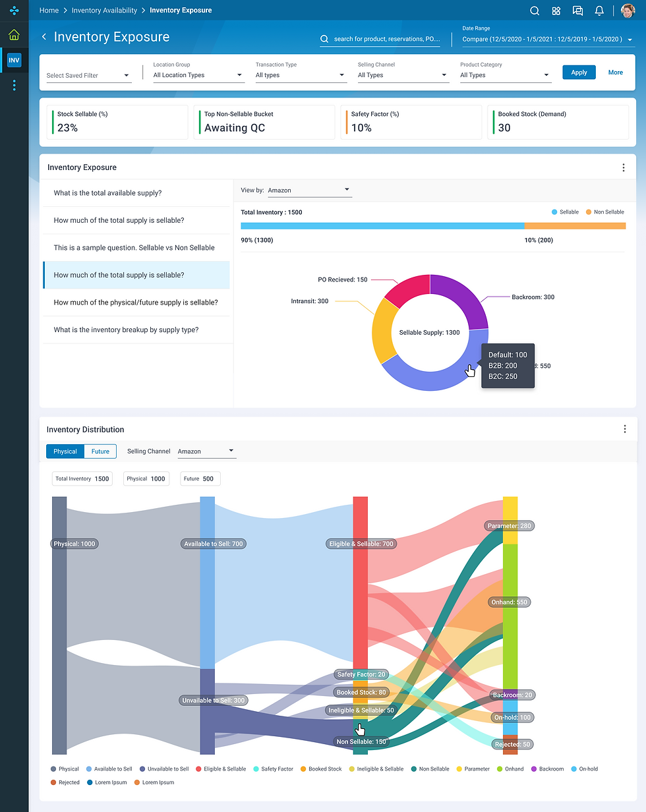Click 'Physical: 1000' Sankey node label

[x=74, y=544]
